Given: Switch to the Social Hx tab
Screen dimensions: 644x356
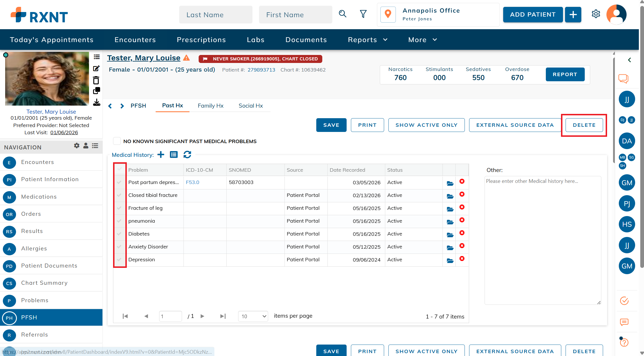Looking at the screenshot, I should [250, 106].
